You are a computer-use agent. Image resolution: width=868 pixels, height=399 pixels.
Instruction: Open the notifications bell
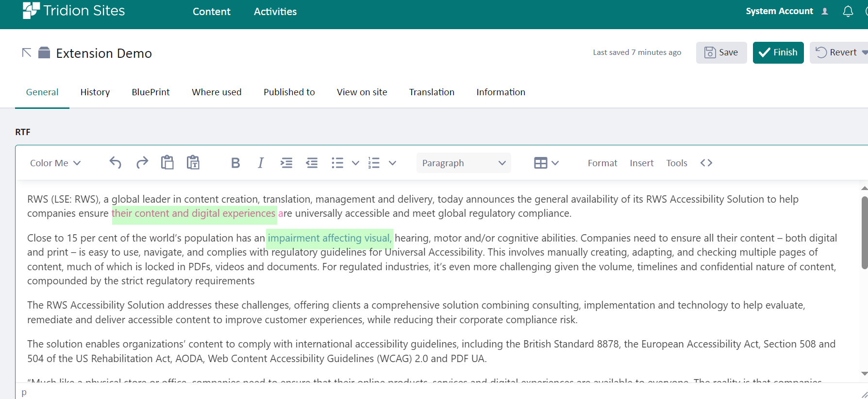tap(848, 11)
